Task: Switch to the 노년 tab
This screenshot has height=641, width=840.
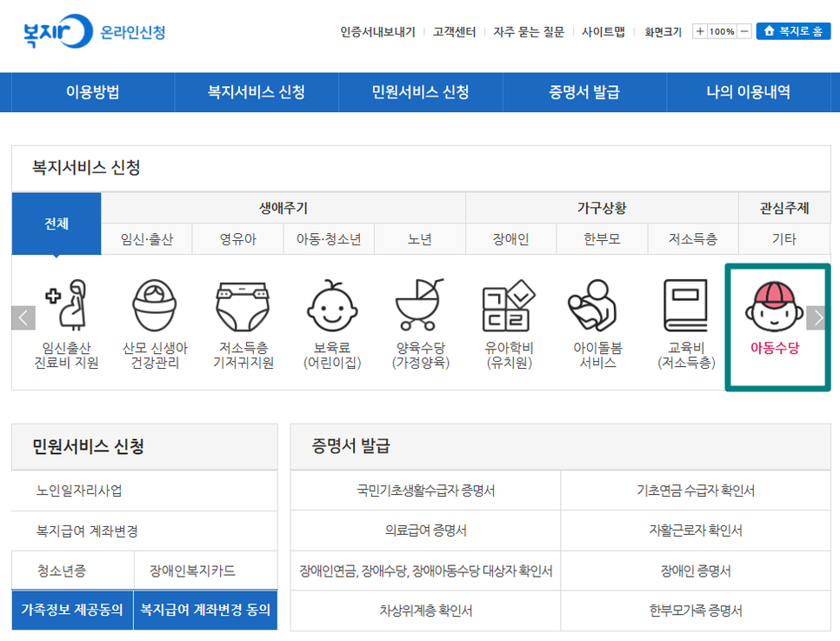Action: [420, 239]
